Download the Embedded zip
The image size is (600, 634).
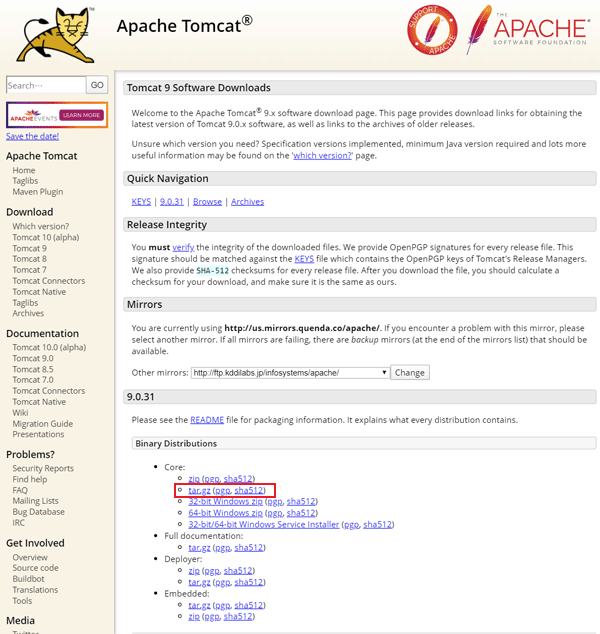[x=194, y=616]
